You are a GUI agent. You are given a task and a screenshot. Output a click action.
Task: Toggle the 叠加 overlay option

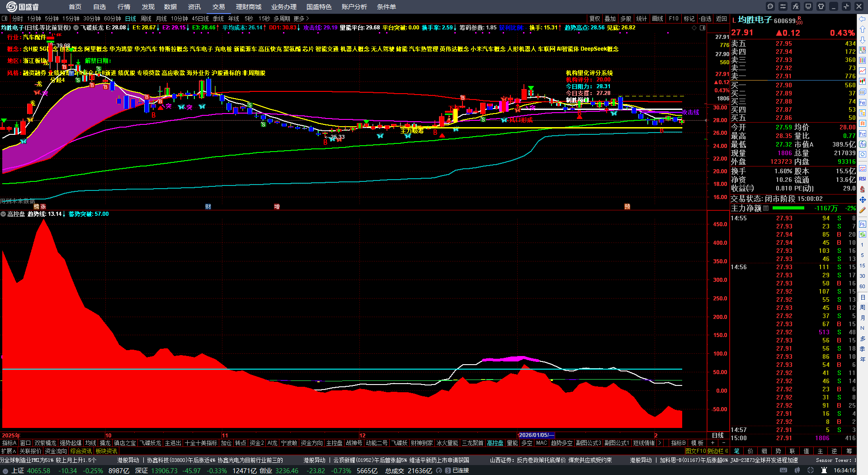[x=610, y=19]
